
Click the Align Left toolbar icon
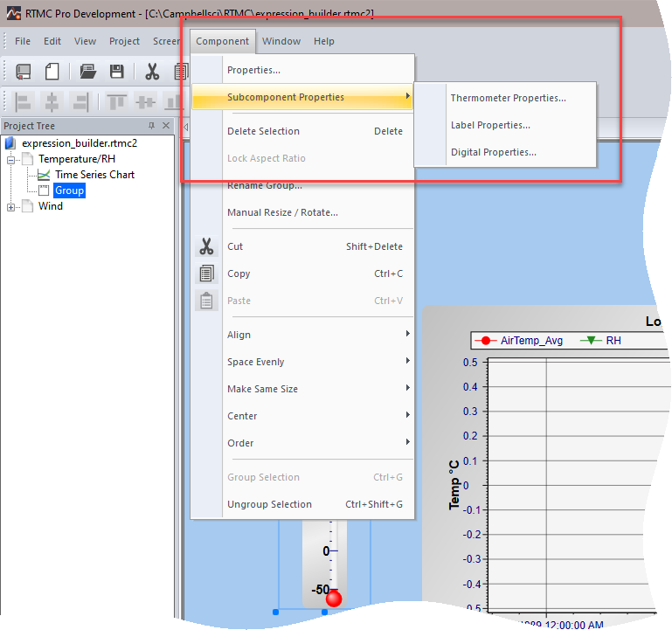click(x=23, y=102)
